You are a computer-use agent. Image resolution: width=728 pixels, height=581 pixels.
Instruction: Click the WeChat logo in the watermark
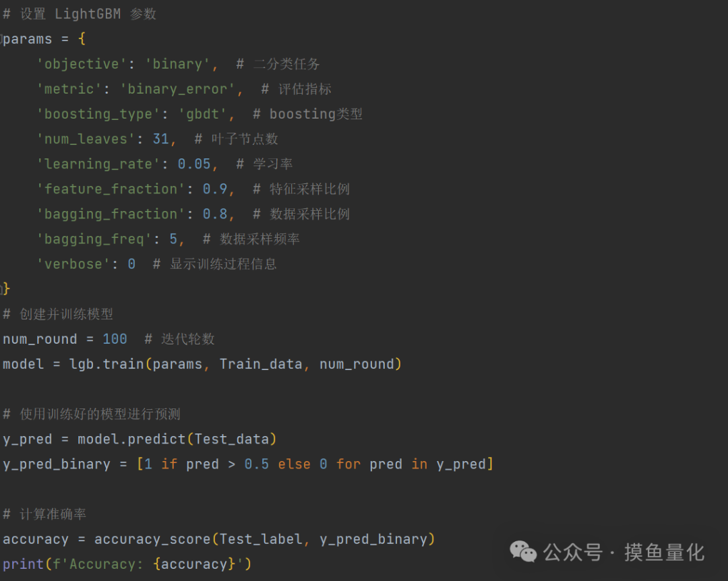(x=523, y=552)
